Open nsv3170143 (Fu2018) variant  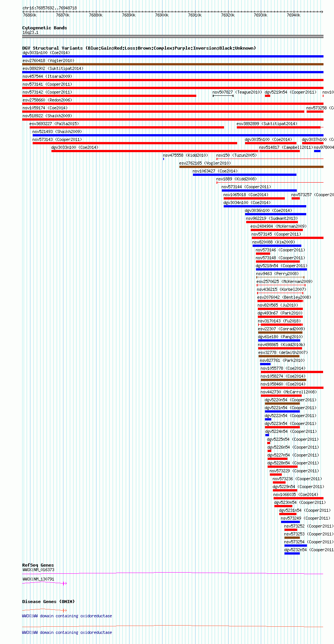280,321
